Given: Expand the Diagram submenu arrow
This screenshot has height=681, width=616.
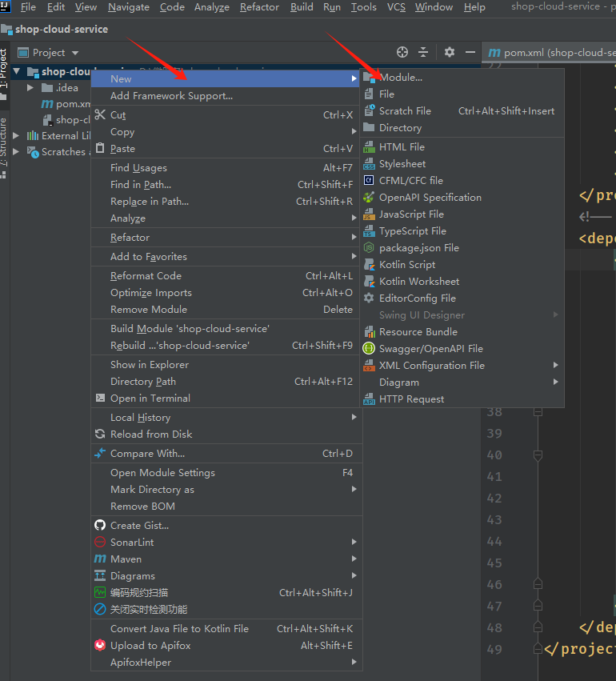Looking at the screenshot, I should pos(556,382).
